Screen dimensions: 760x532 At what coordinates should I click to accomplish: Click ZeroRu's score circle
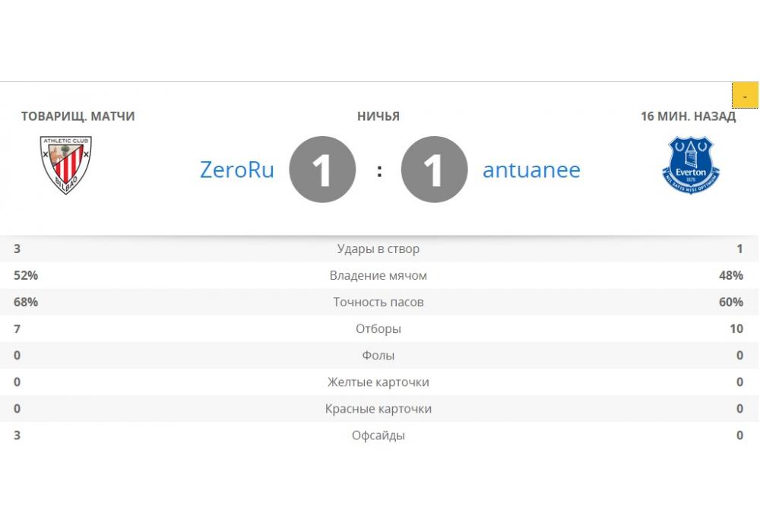(x=322, y=169)
